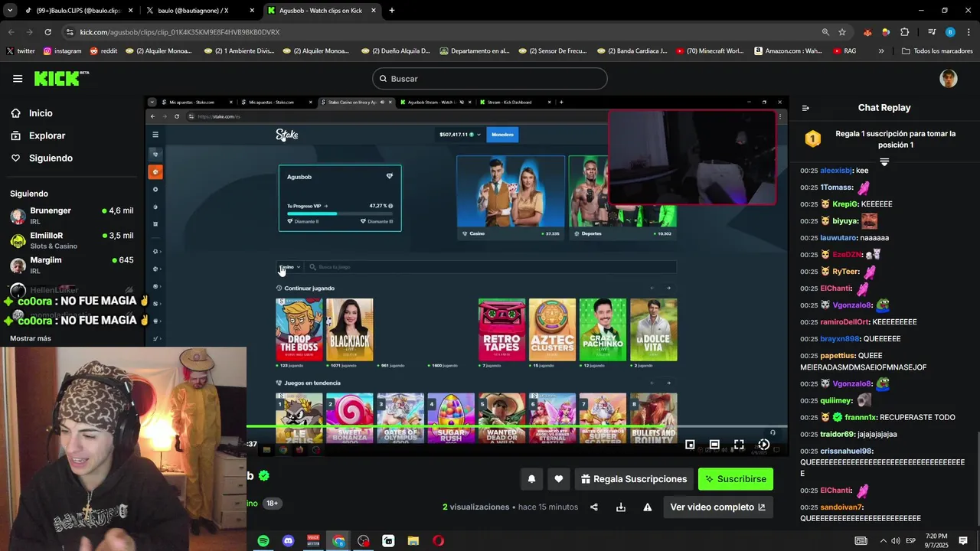Open the Chrome three-dot menu
The width and height of the screenshot is (980, 551).
[x=969, y=32]
